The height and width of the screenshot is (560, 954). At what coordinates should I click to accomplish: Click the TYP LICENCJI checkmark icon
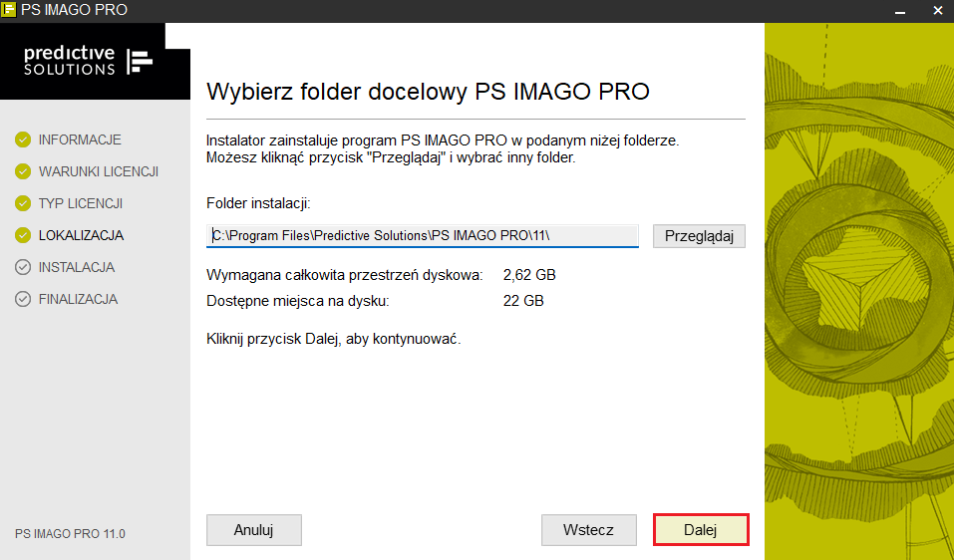(x=23, y=203)
